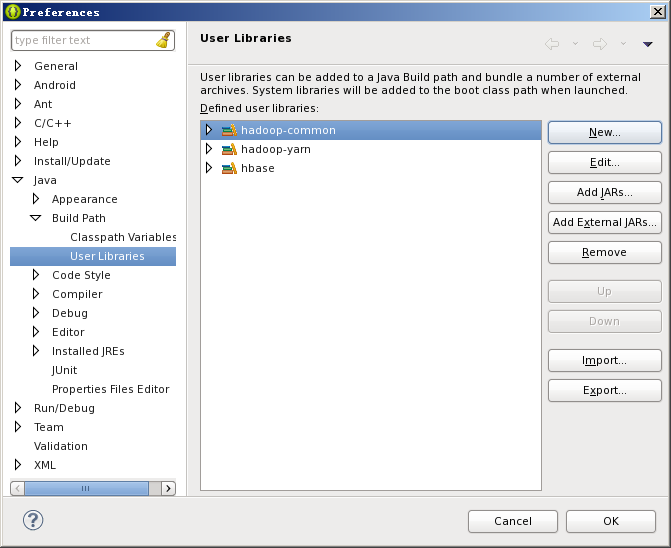The height and width of the screenshot is (548, 671).
Task: Open the view menu triangle
Action: pos(648,44)
